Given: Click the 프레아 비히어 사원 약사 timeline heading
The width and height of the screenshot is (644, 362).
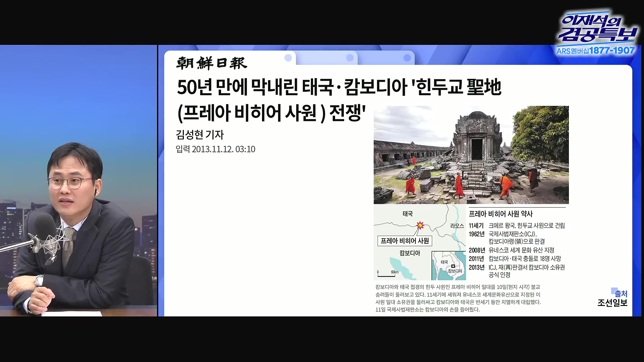Looking at the screenshot, I should click(500, 214).
